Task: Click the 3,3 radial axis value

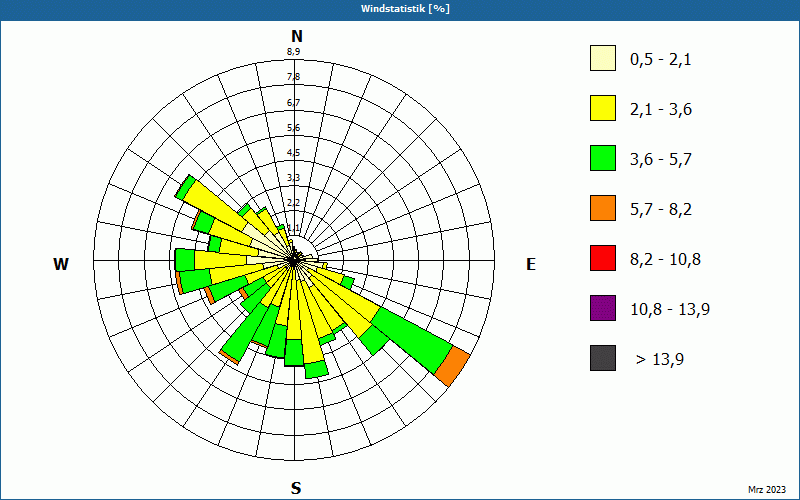Action: (293, 178)
